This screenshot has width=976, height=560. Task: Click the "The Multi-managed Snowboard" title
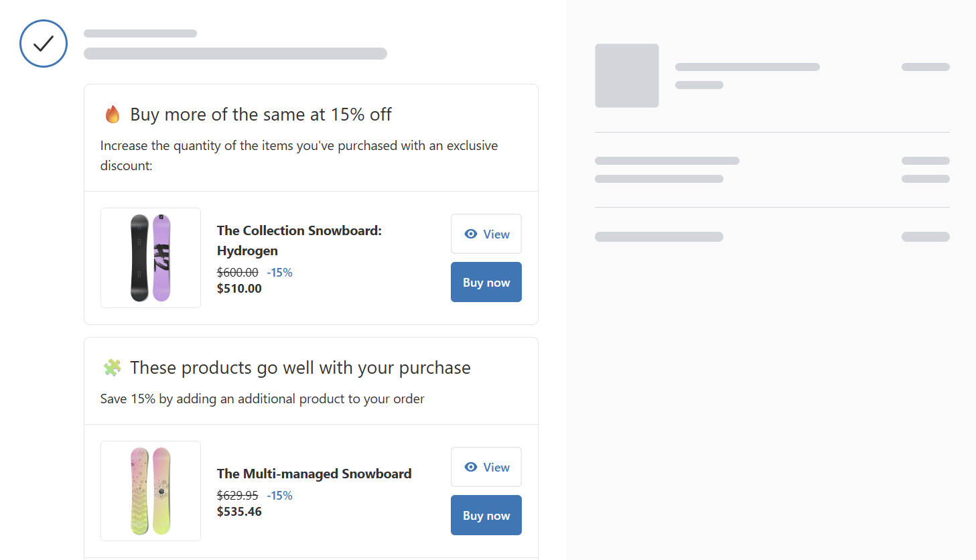point(314,474)
